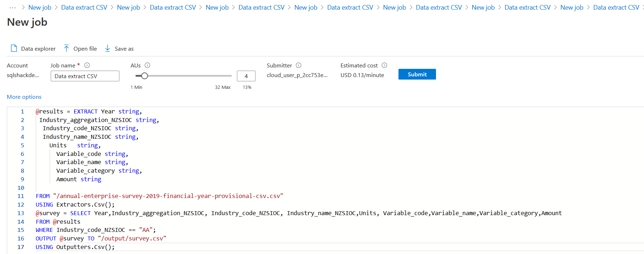Click line 11 FROM path in editor
This screenshot has width=644, height=254.
point(168,196)
